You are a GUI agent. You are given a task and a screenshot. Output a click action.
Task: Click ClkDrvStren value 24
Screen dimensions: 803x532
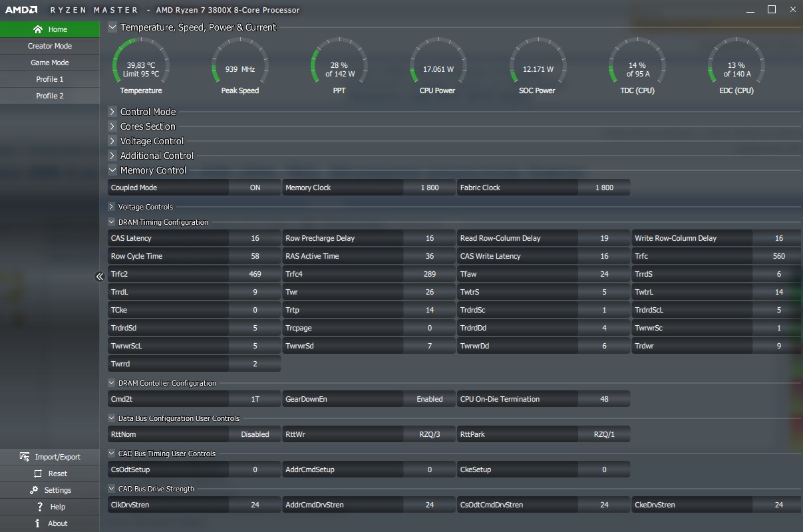coord(255,505)
